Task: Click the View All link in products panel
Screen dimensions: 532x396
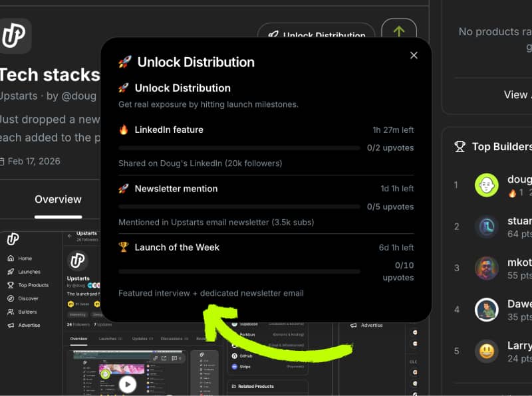Action: [x=516, y=94]
